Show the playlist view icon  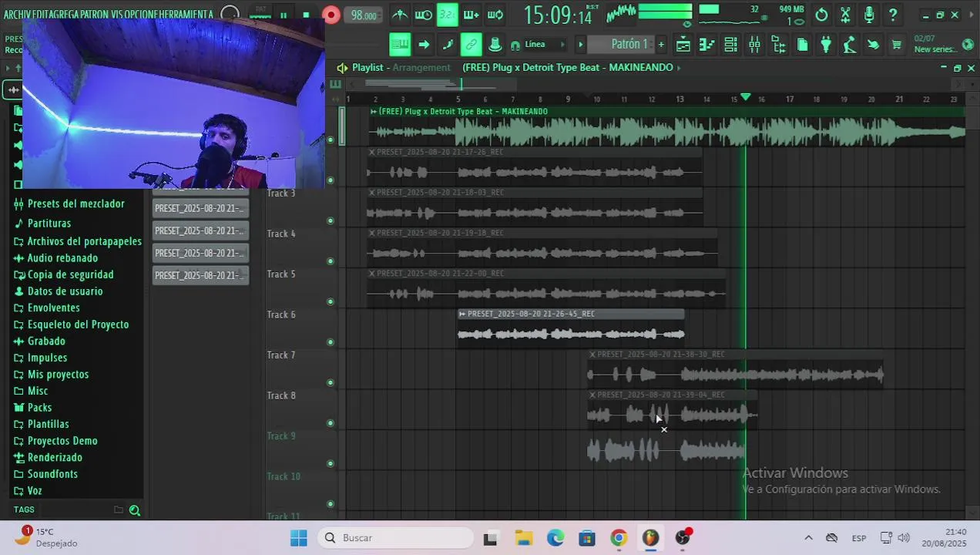pyautogui.click(x=683, y=45)
